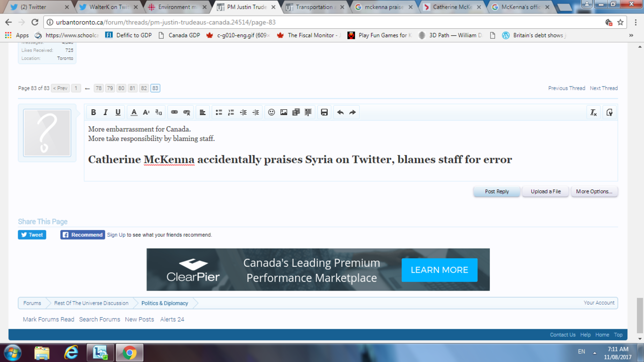Undo the last edit in editor
Viewport: 644px width, 362px height.
click(x=340, y=112)
